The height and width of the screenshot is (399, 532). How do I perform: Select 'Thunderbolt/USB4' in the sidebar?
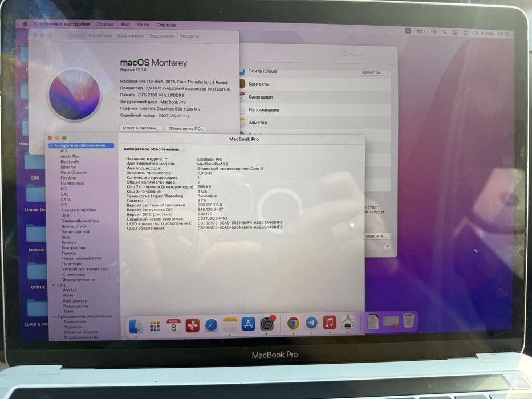tap(78, 210)
